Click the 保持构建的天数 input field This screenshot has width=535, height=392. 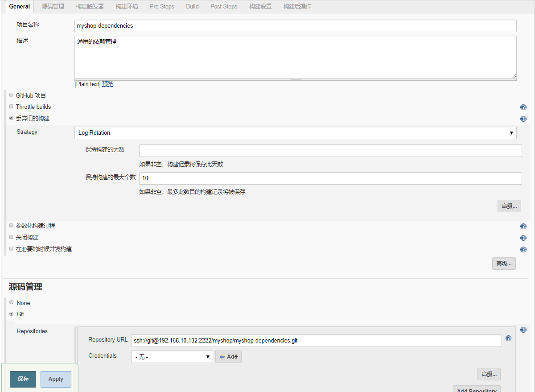[x=330, y=151]
